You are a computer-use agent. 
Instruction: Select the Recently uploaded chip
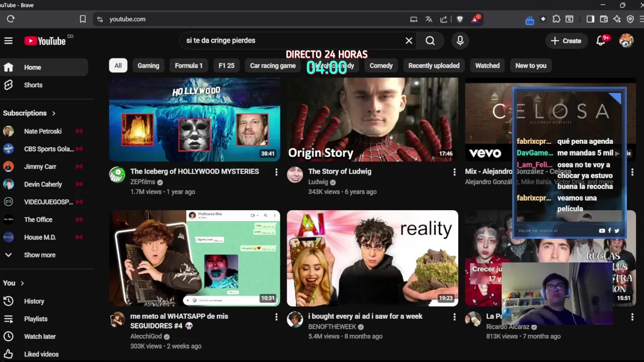[434, 65]
